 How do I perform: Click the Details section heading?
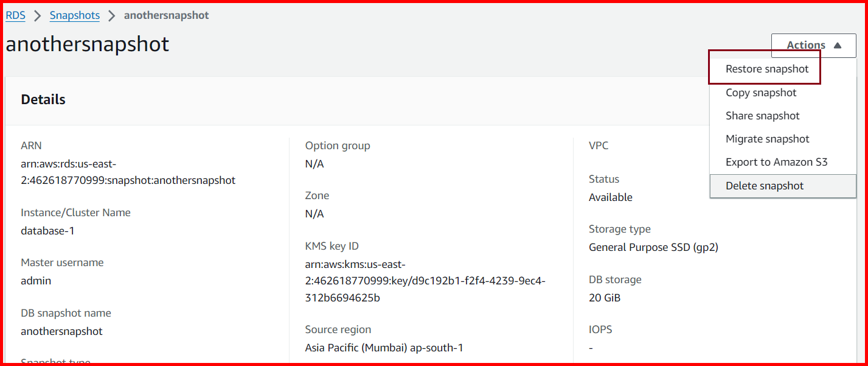[x=43, y=99]
